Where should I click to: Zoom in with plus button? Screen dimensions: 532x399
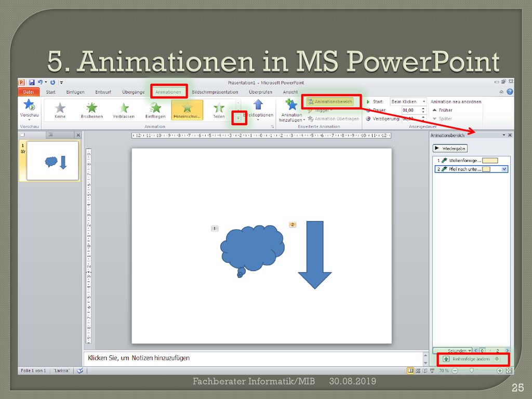tap(499, 370)
